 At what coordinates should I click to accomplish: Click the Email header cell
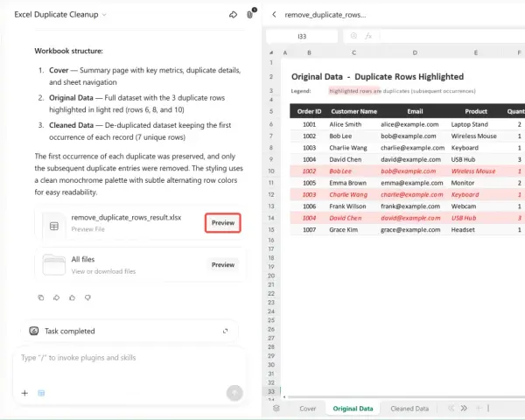[x=415, y=111]
